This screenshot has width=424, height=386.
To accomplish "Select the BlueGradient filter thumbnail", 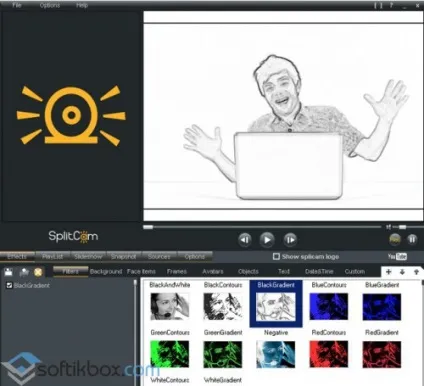I will (382, 306).
